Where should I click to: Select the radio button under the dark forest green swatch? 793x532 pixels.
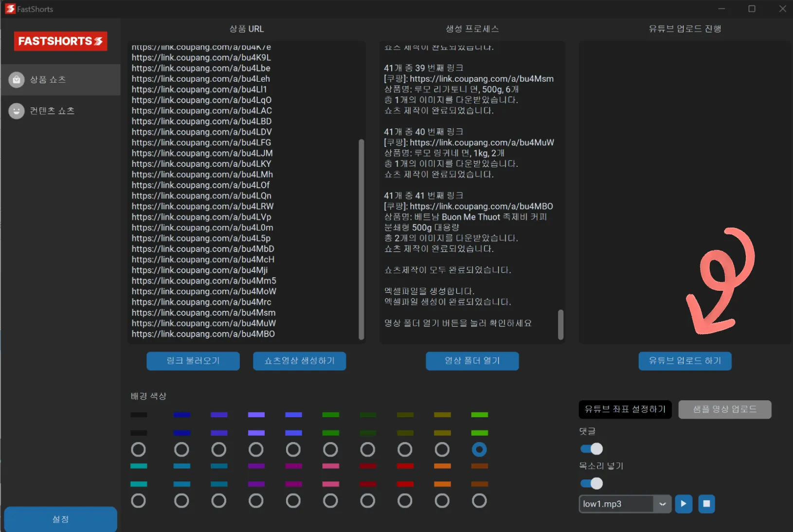(x=368, y=450)
